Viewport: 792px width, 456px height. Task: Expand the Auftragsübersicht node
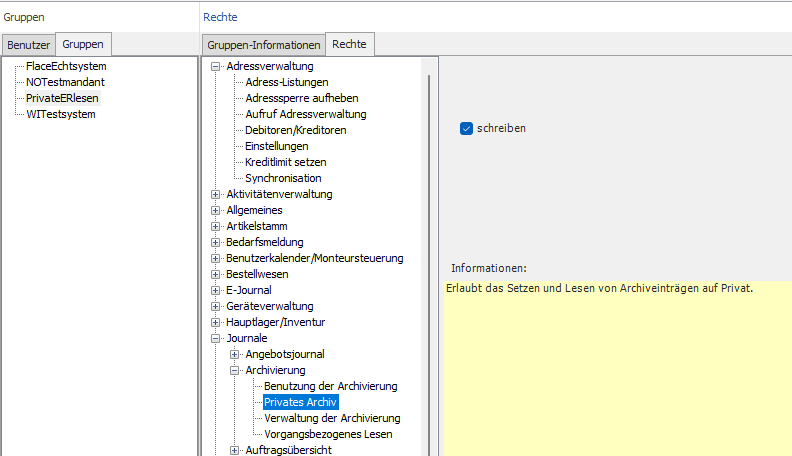(234, 450)
